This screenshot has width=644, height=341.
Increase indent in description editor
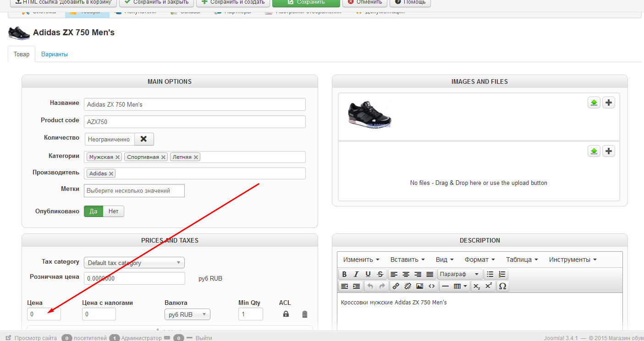pos(356,286)
